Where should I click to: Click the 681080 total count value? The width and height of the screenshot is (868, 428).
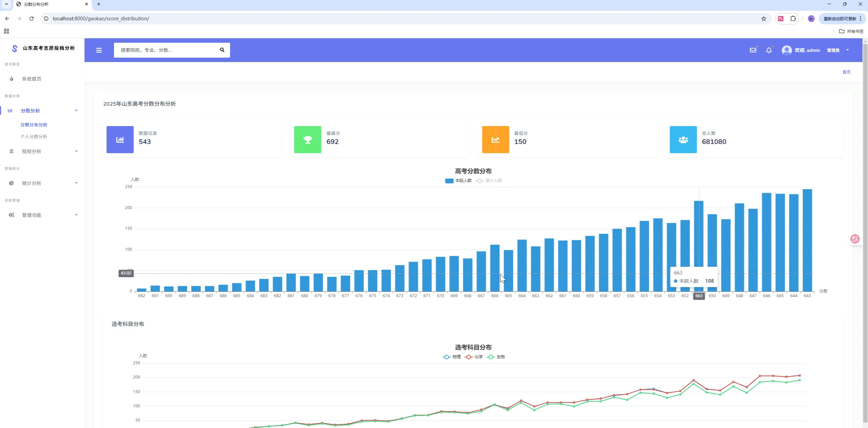[714, 142]
